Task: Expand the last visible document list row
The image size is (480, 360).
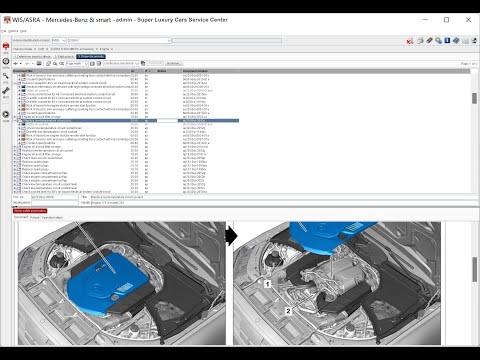Action: pos(15,192)
